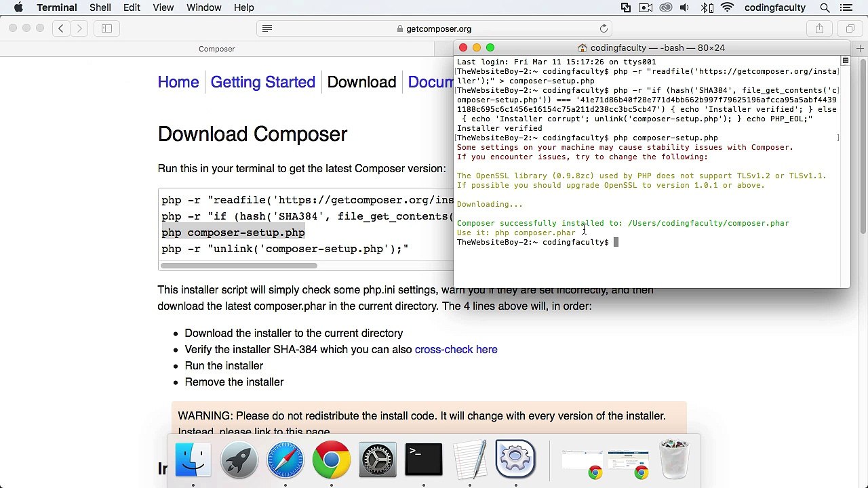
Task: Open a new Safari tab
Action: (x=860, y=48)
